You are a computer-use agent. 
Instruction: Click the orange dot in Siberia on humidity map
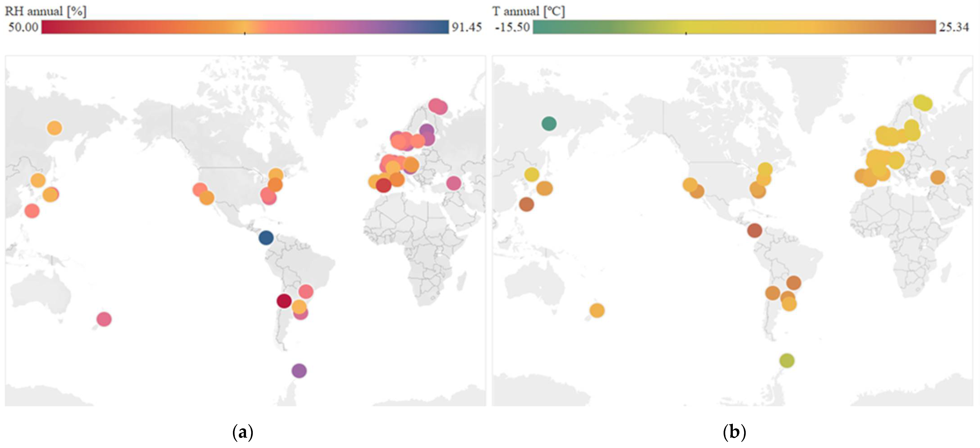tap(54, 128)
